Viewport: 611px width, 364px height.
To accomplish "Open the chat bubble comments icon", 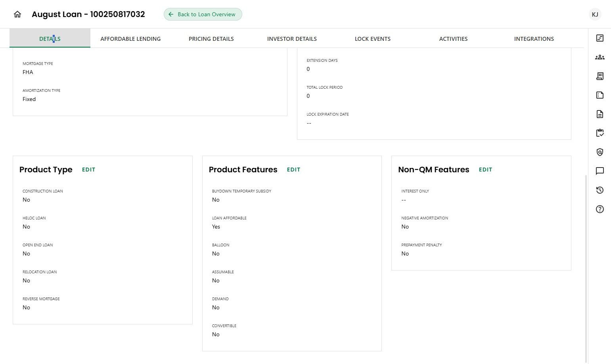I will (600, 171).
